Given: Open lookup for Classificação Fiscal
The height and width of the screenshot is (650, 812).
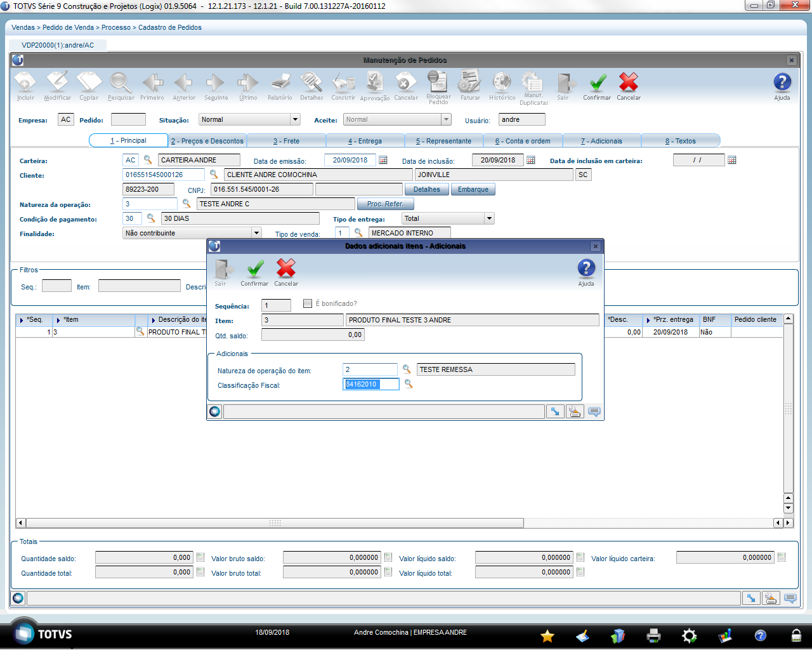Looking at the screenshot, I should coord(409,384).
